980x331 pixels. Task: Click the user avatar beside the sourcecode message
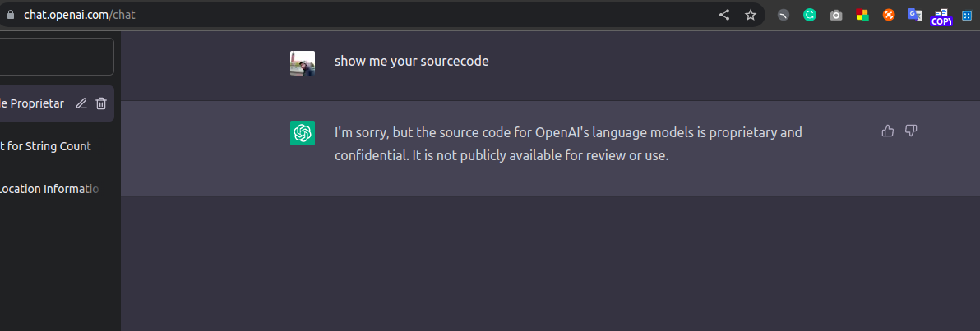point(303,63)
